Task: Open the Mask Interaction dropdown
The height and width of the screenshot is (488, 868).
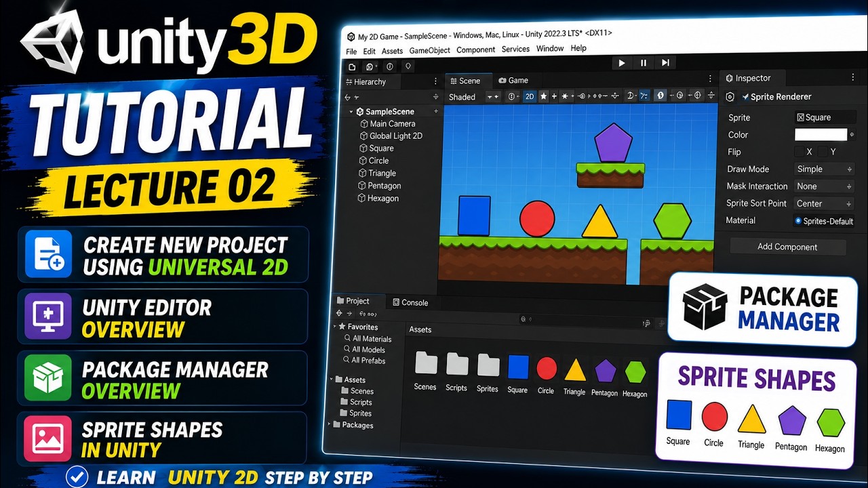Action: [825, 186]
